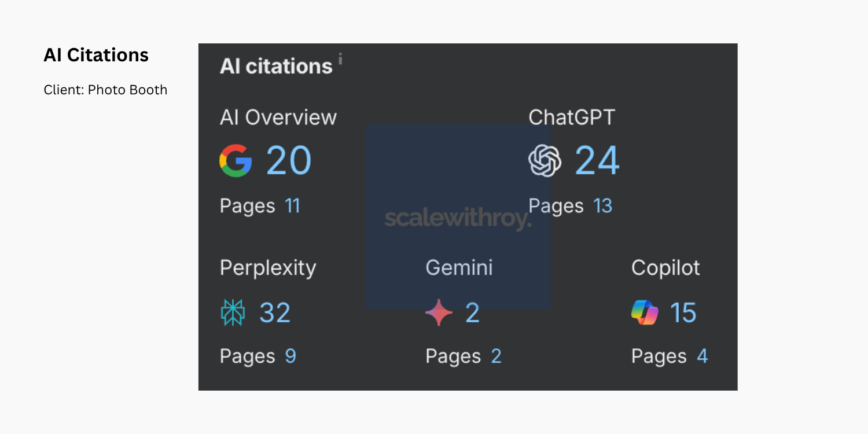Click the ChatGPT logo icon

[x=545, y=160]
